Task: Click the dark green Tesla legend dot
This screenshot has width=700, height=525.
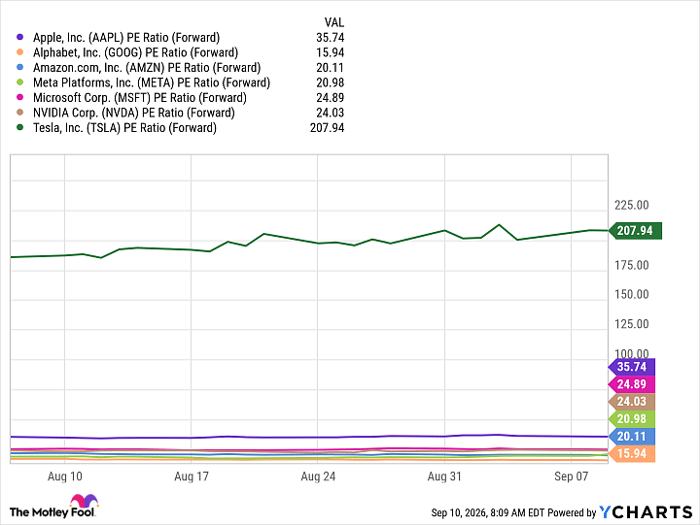Action: click(20, 127)
